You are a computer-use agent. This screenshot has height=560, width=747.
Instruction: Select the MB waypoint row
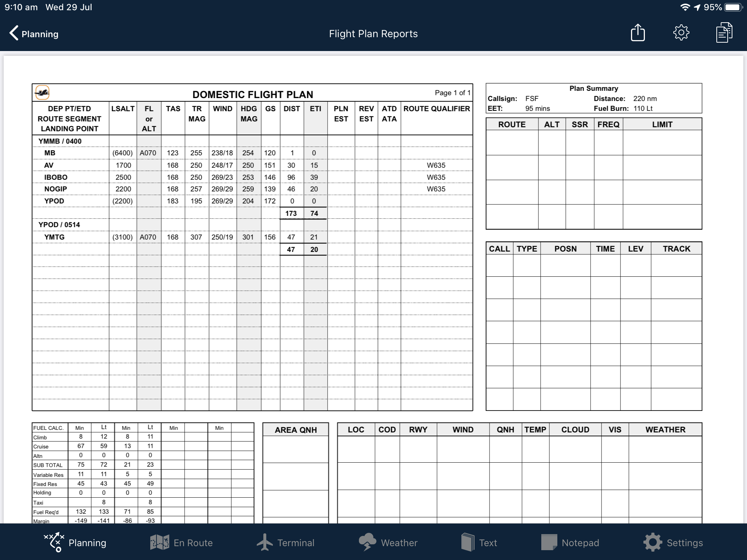(x=252, y=153)
